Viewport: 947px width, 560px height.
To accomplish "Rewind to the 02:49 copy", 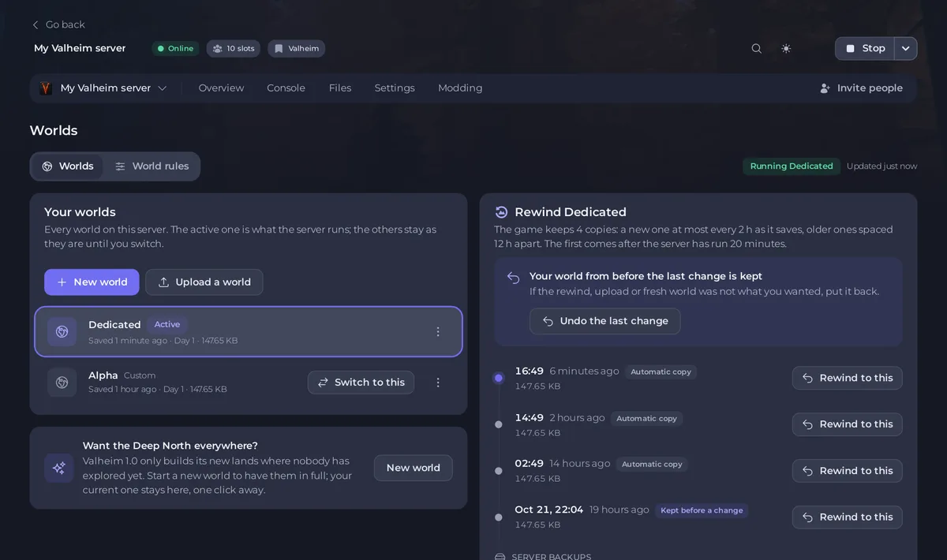I will pyautogui.click(x=848, y=471).
